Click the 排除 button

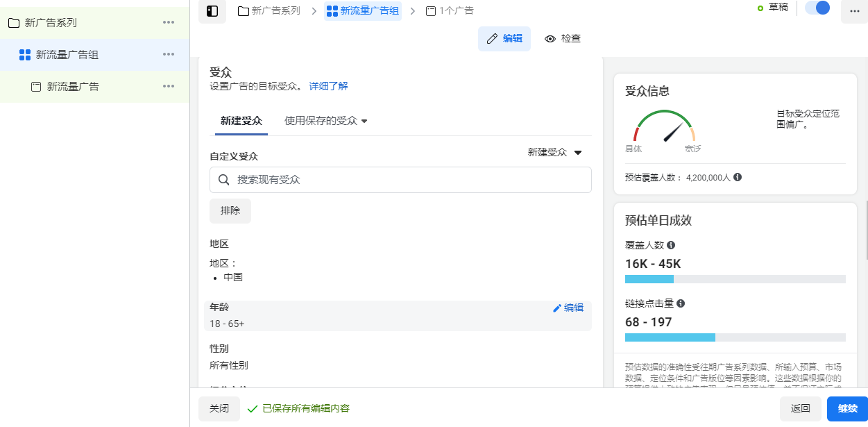click(230, 211)
